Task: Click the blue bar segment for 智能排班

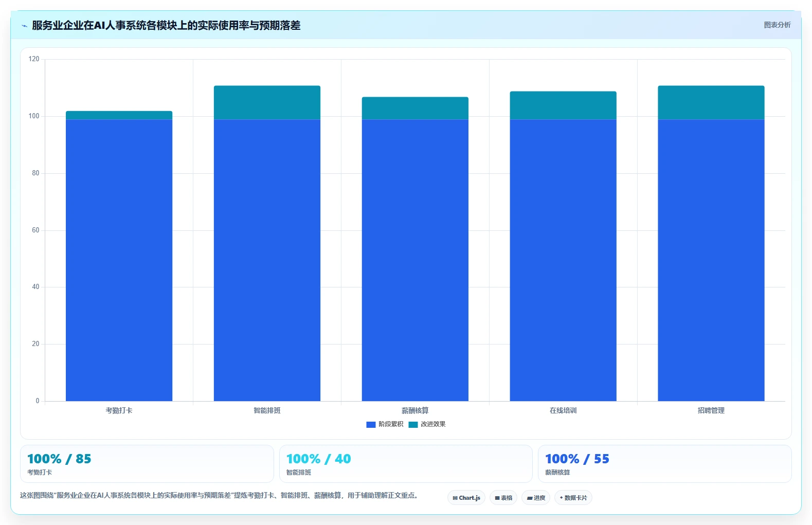Action: tap(267, 260)
